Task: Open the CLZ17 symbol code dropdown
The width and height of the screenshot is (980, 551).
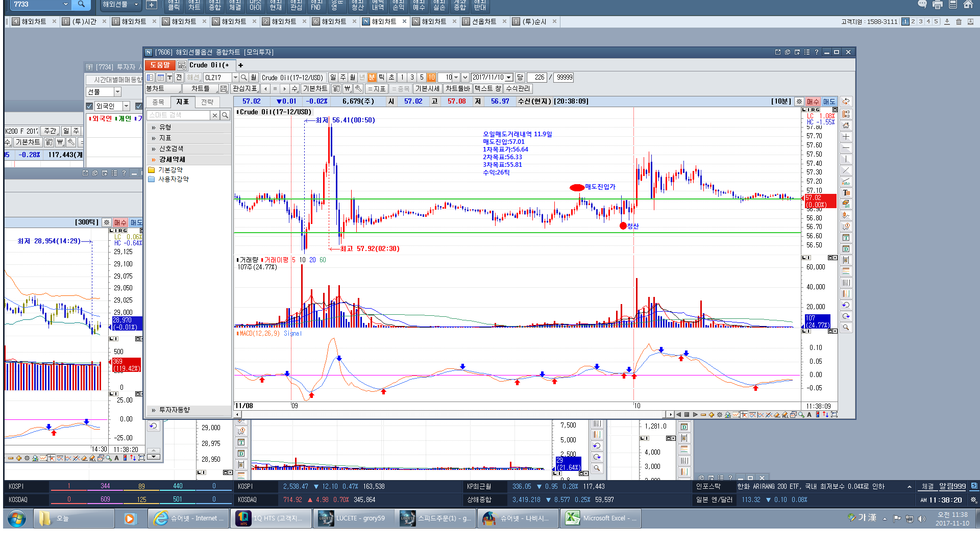Action: tap(235, 78)
